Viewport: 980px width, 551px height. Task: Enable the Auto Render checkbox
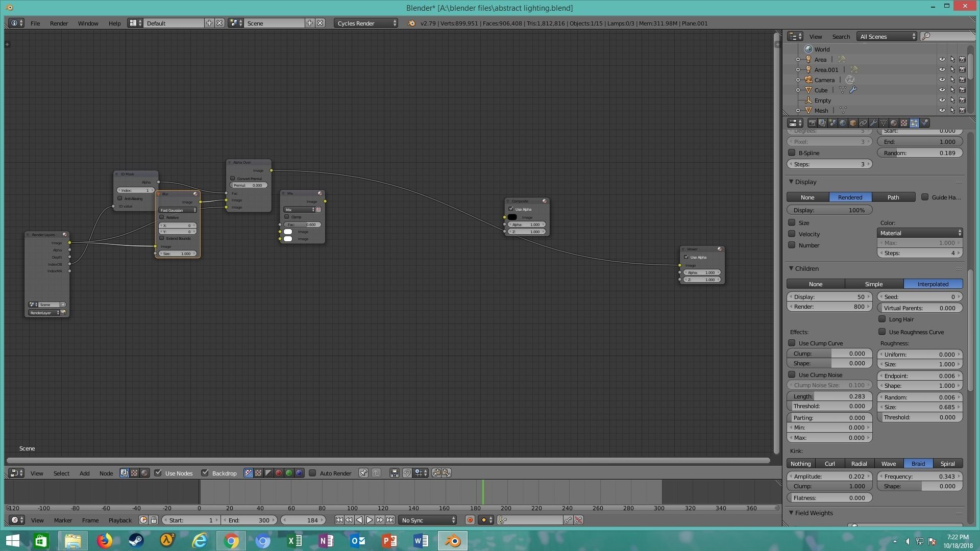[x=312, y=473]
